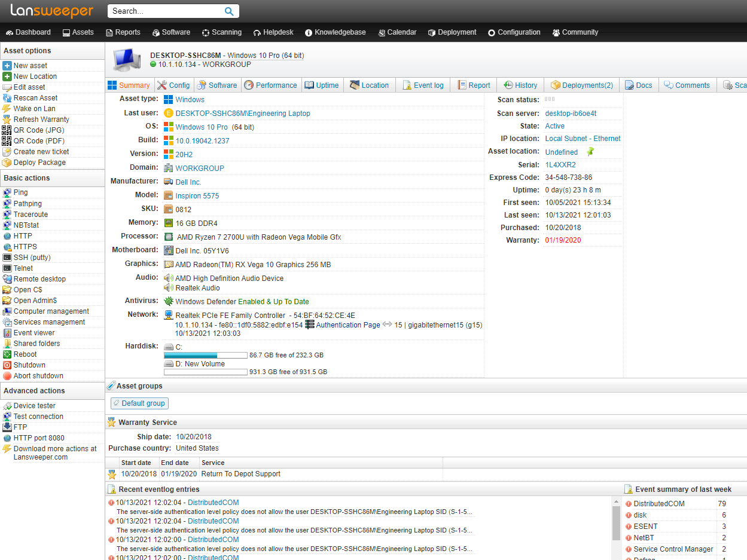
Task: Click the green pin next to Asset location
Action: click(590, 152)
